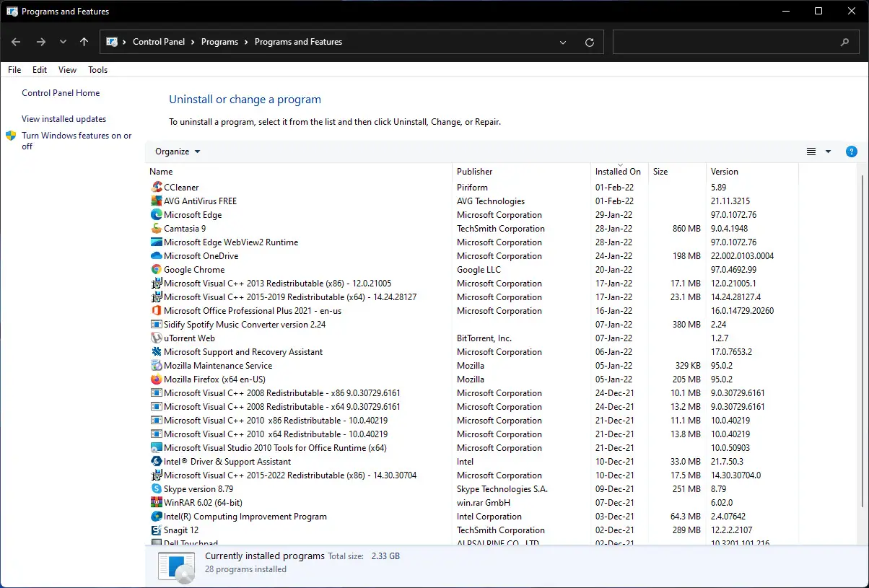Viewport: 869px width, 588px height.
Task: Sort by the Version column header
Action: [752, 172]
